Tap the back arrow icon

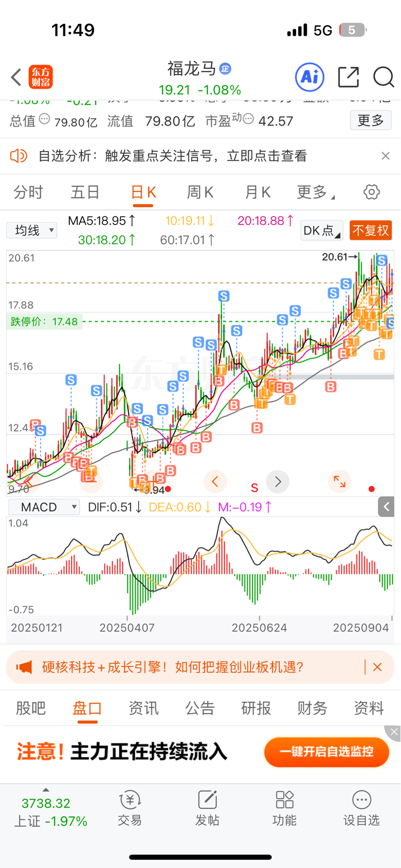pyautogui.click(x=16, y=77)
